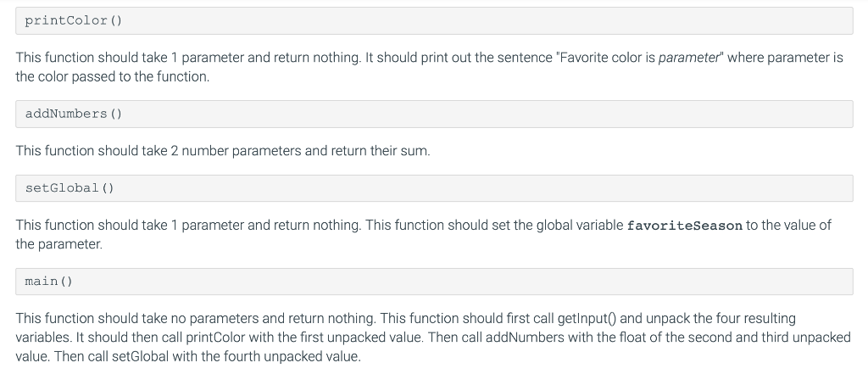Click the printColor() code text
The height and width of the screenshot is (374, 868).
point(73,20)
